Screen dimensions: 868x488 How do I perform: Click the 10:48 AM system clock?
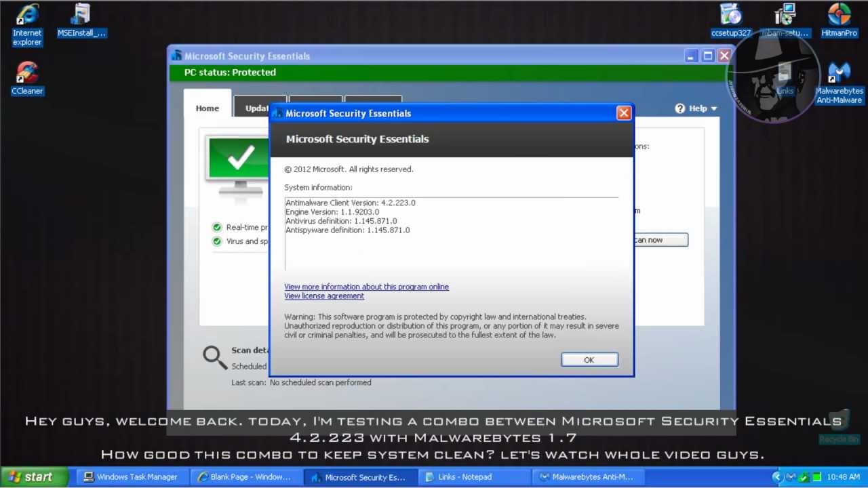844,477
